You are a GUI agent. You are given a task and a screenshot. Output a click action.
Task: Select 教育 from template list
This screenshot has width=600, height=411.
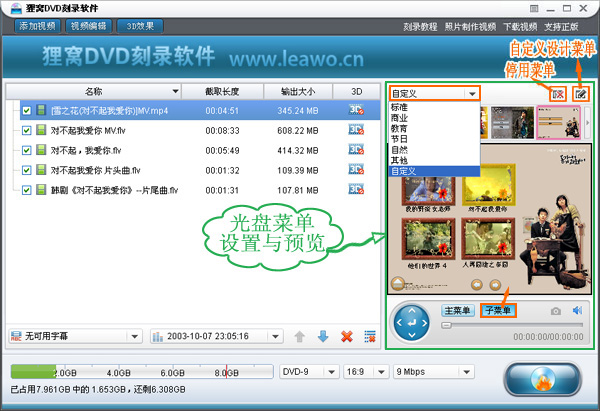(434, 129)
